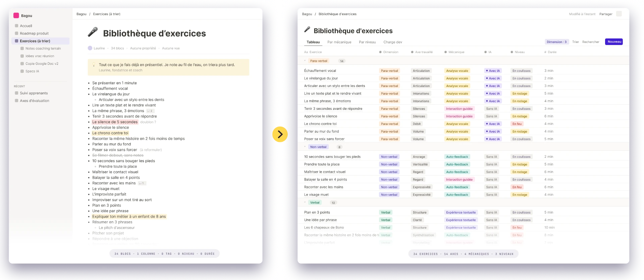Switch to the Charge dev tab
Screen dimensions: 644x280
[x=392, y=42]
